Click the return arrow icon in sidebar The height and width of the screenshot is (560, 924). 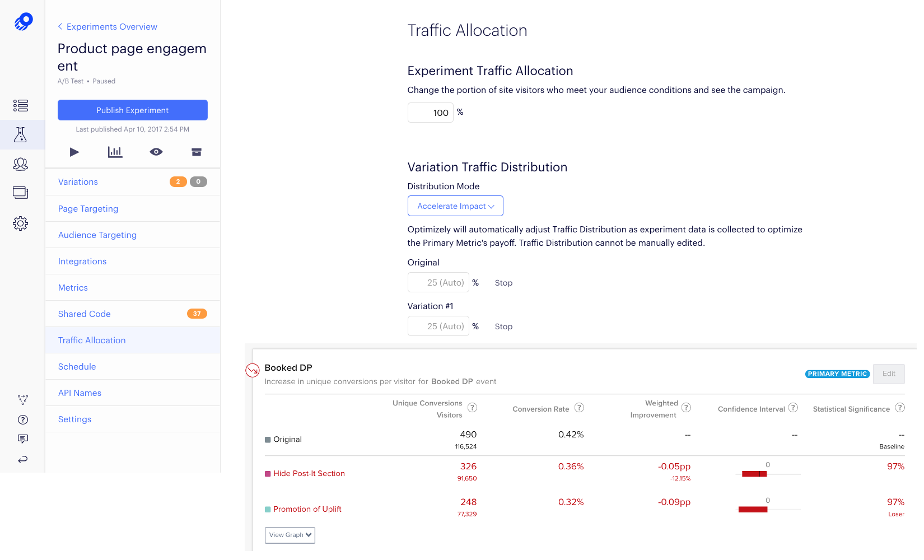(x=23, y=459)
